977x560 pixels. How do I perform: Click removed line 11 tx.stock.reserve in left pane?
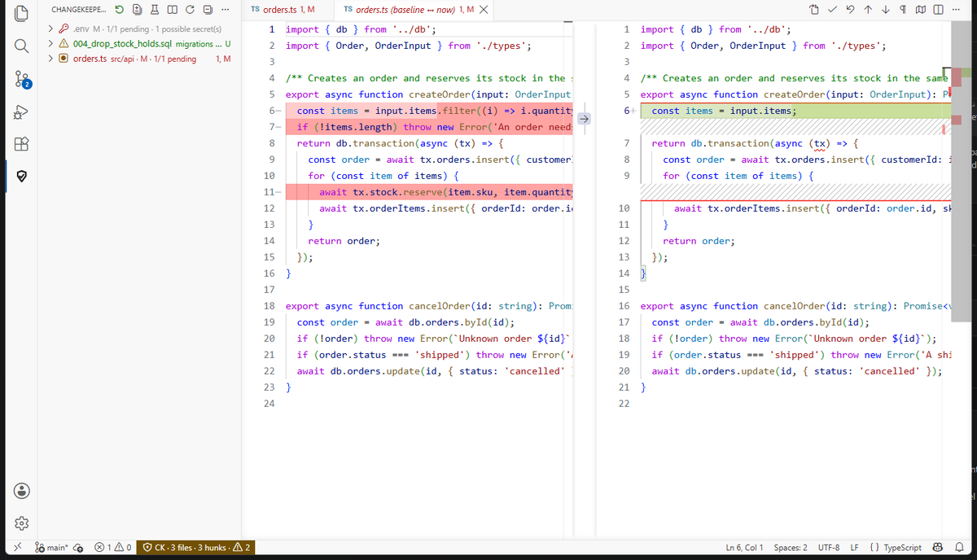[430, 192]
